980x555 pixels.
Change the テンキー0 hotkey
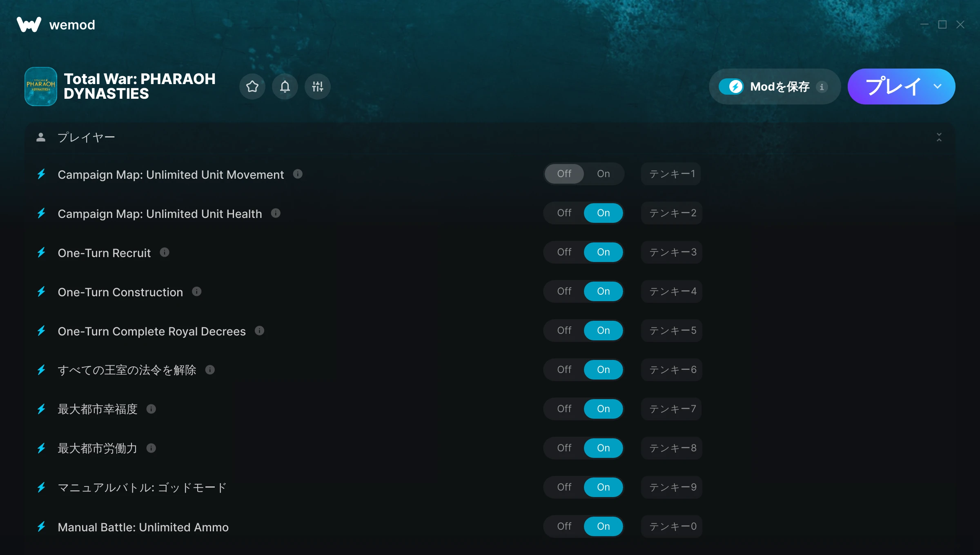[x=672, y=526]
